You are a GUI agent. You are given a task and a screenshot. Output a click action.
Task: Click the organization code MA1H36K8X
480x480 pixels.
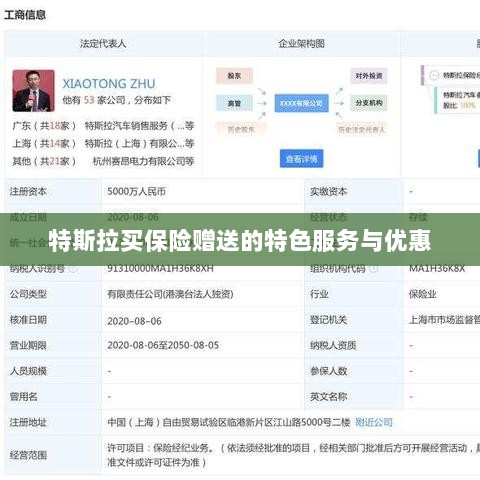point(437,268)
